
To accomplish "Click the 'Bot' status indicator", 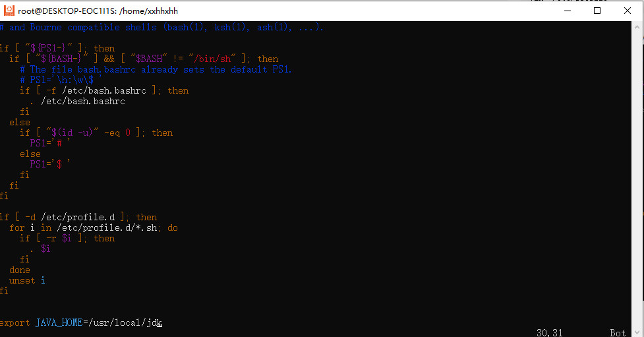I will point(618,332).
